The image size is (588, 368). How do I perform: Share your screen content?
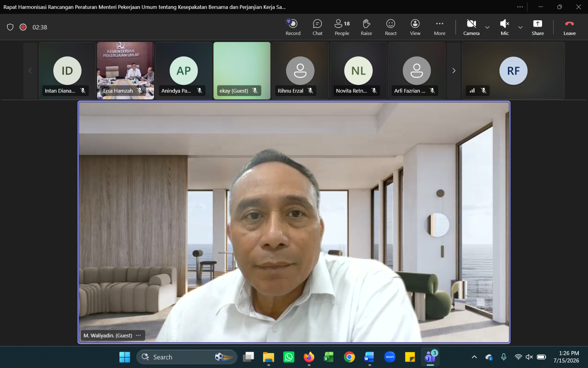tap(537, 27)
